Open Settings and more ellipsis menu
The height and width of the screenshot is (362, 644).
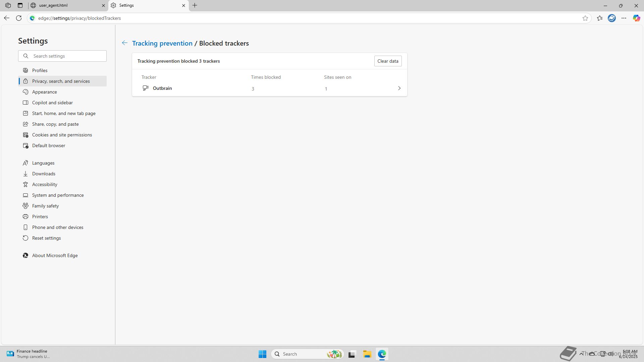coord(624,18)
